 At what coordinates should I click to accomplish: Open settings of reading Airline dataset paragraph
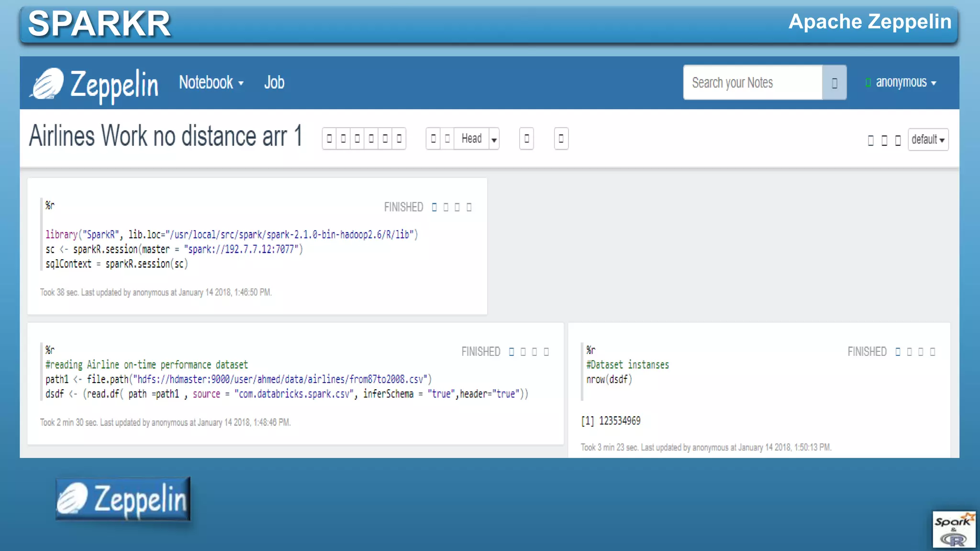pos(546,352)
